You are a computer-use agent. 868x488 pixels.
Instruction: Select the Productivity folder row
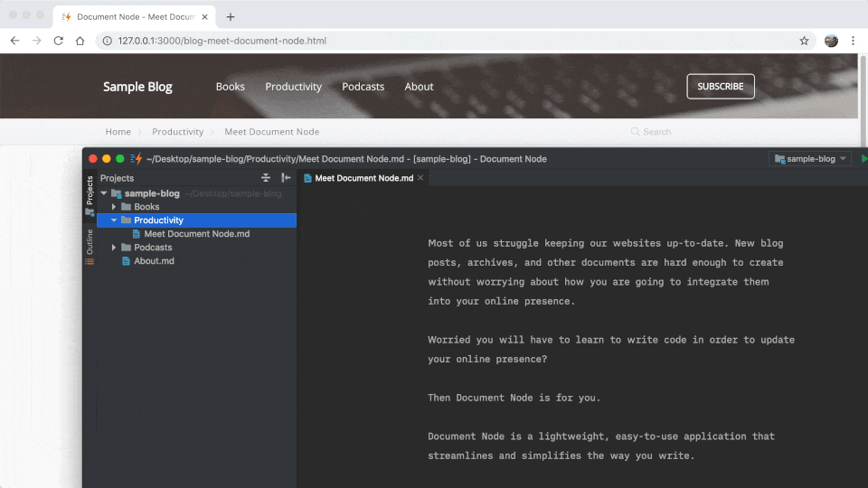coord(196,221)
